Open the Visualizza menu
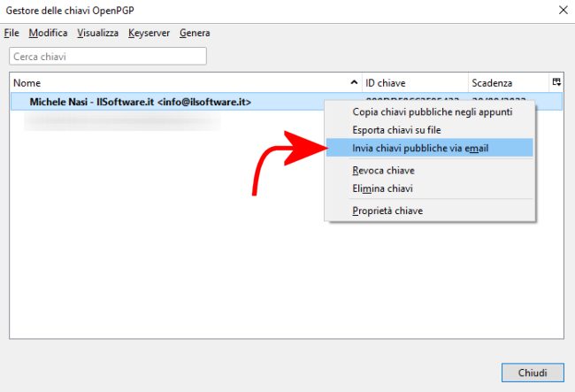575x392 pixels. pyautogui.click(x=97, y=33)
